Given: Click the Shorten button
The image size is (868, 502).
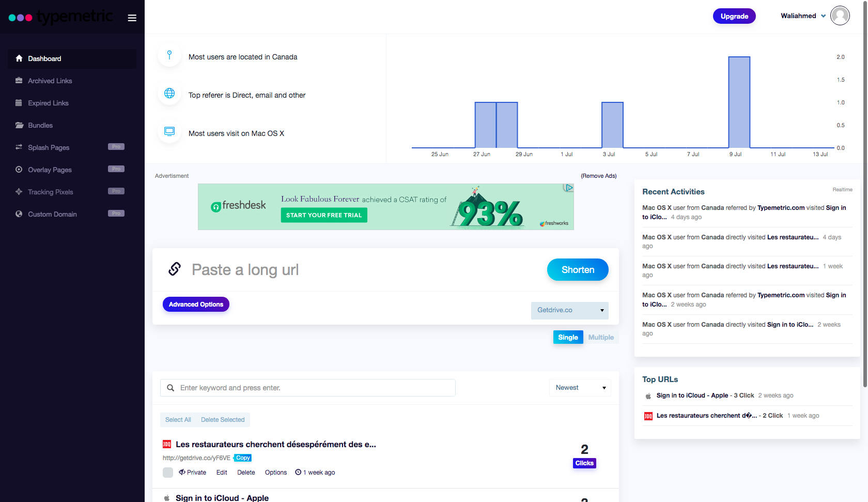Looking at the screenshot, I should (x=578, y=270).
